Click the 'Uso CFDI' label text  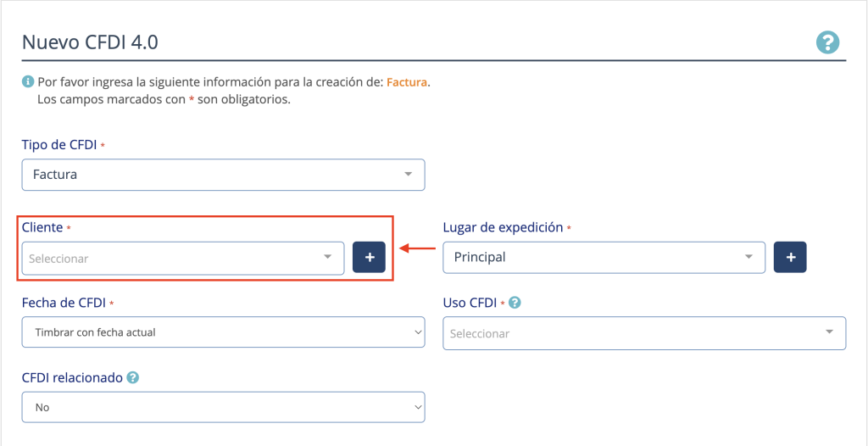pyautogui.click(x=470, y=303)
